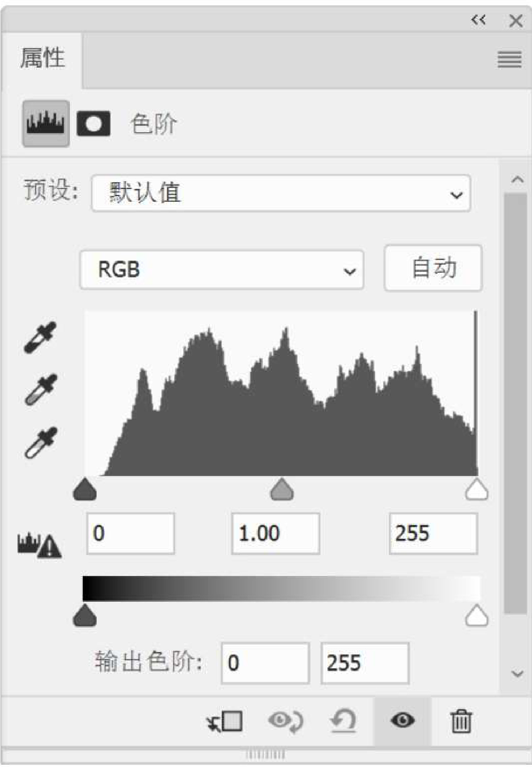532x767 pixels.
Task: Select the gray point eyedropper
Action: coord(40,389)
